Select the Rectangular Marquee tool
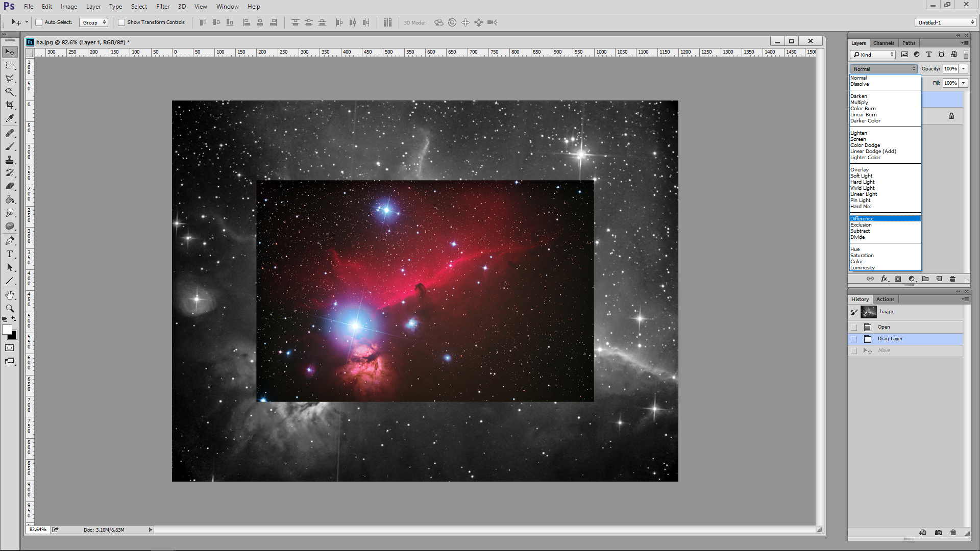Screen dimensions: 980x551 click(10, 65)
